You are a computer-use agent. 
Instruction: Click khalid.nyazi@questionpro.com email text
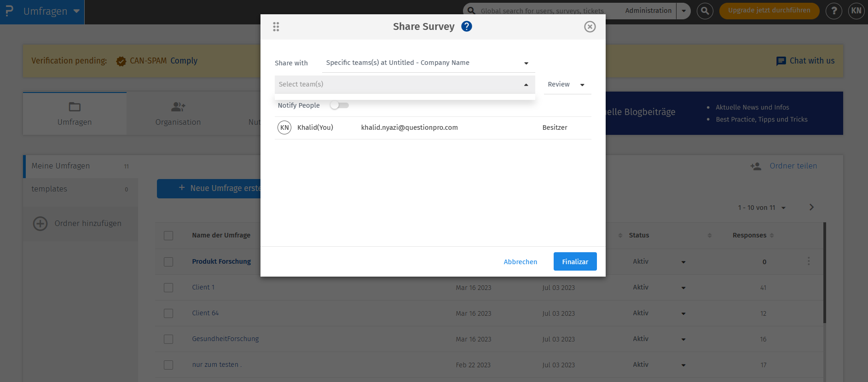click(409, 127)
